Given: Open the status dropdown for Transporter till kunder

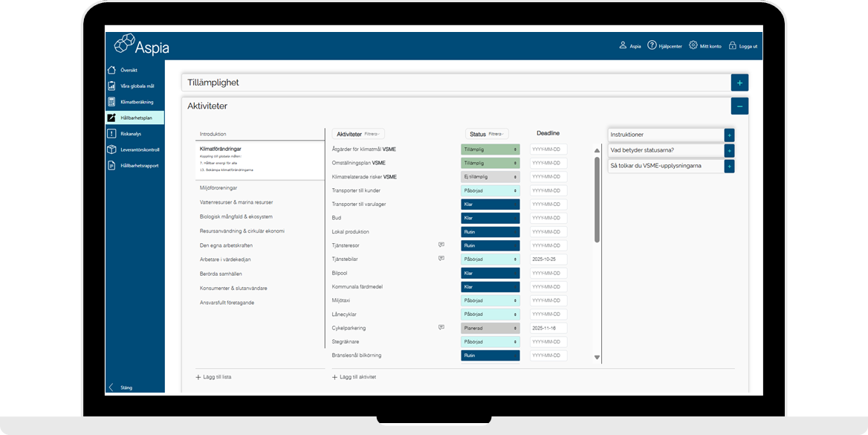Looking at the screenshot, I should pos(490,190).
